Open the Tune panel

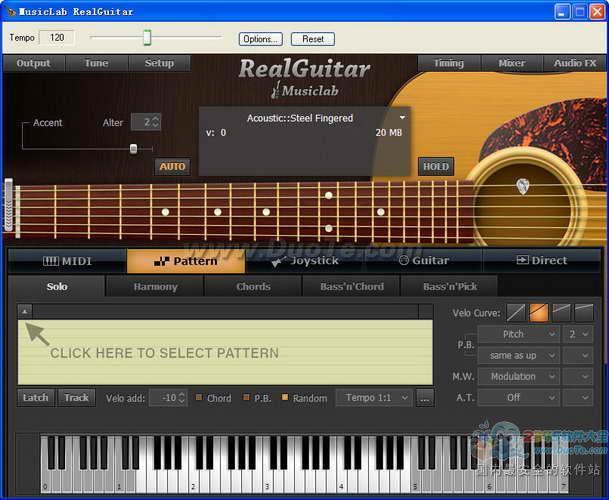coord(96,63)
